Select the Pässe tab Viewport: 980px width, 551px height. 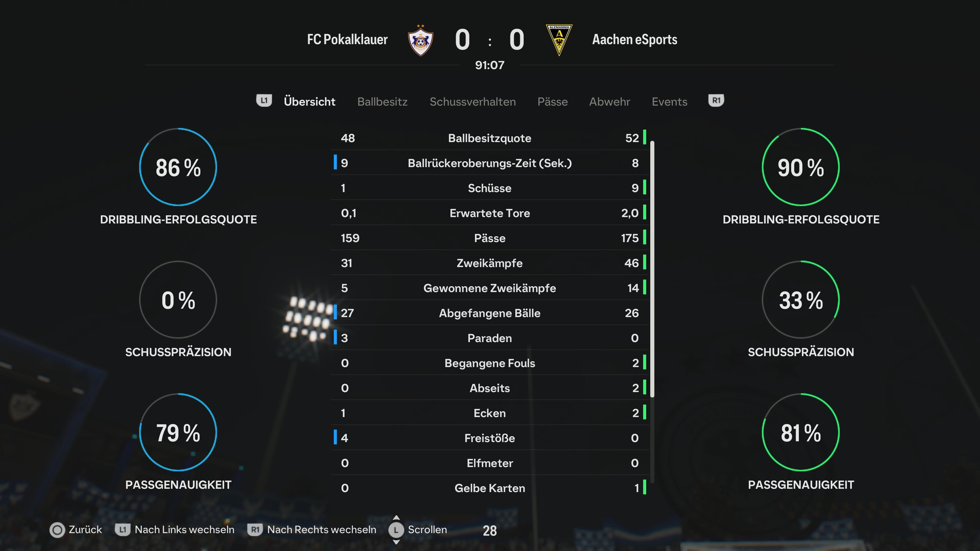tap(552, 102)
